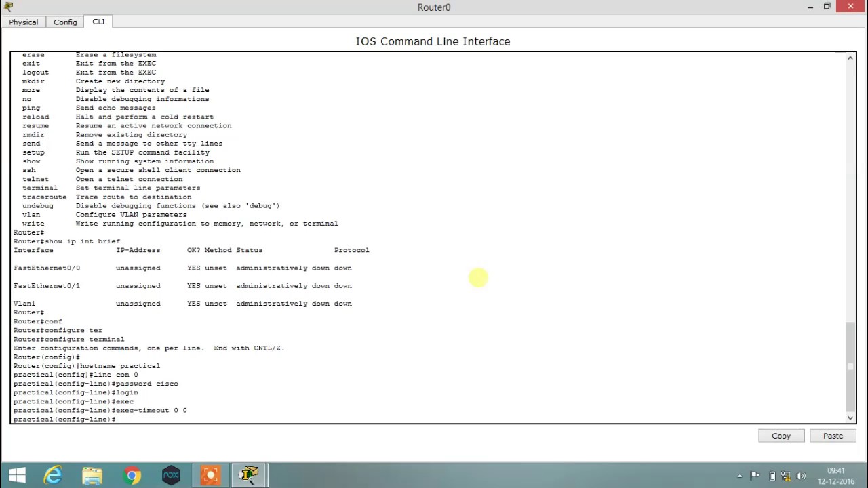
Task: Click the CLI scrollbar up arrow
Action: click(x=850, y=58)
